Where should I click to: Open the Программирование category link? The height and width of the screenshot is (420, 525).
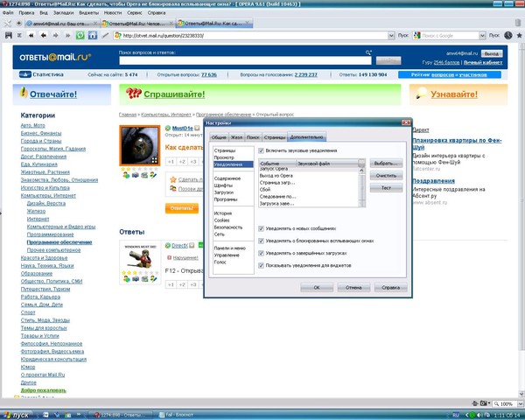tap(50, 234)
